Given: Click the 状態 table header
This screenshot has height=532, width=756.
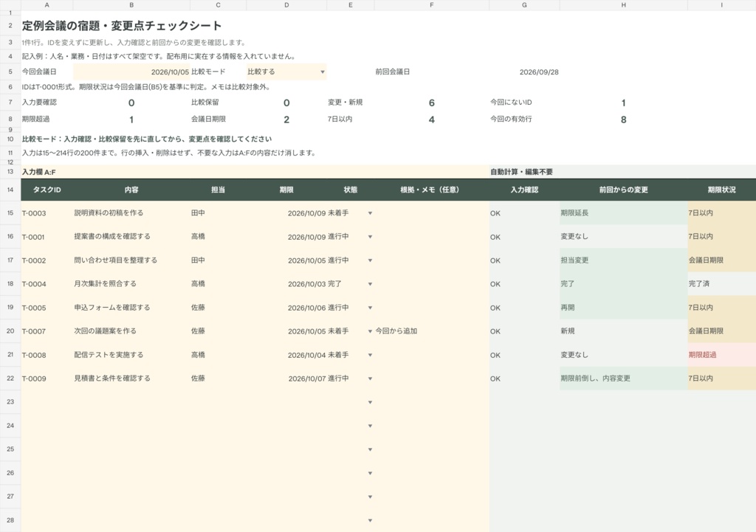Looking at the screenshot, I should [351, 190].
